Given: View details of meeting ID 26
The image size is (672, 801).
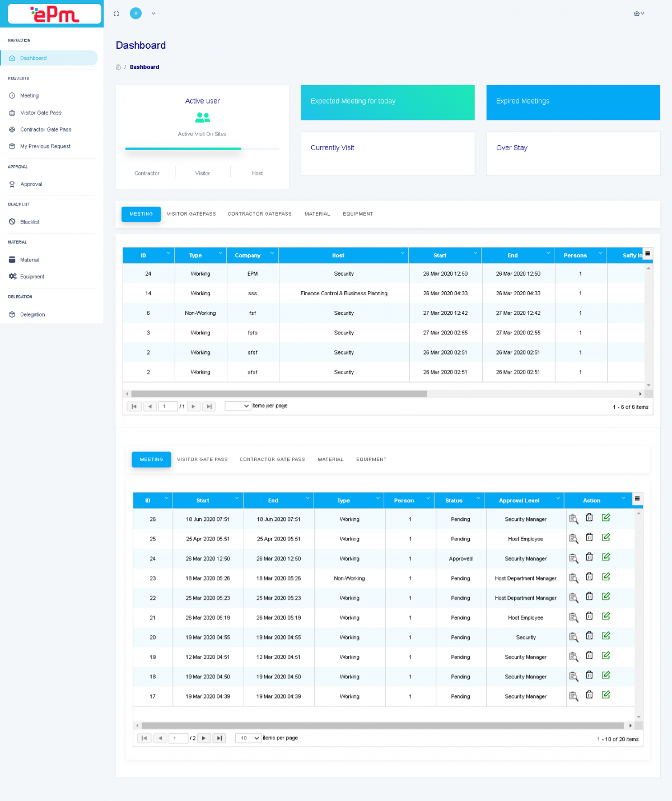Looking at the screenshot, I should tap(573, 519).
